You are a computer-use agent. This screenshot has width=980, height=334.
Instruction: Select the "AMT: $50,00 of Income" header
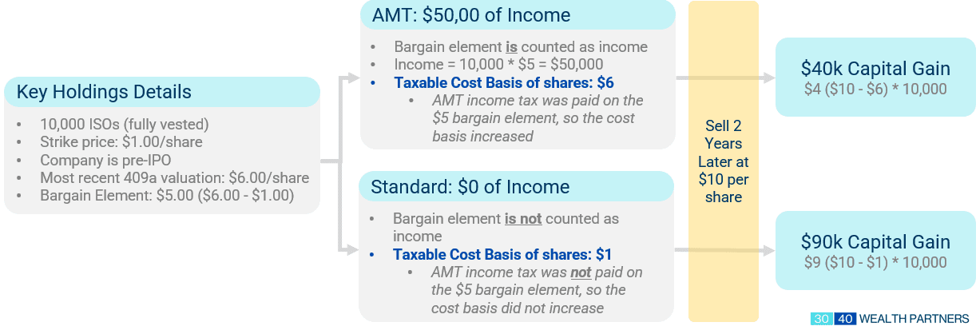pyautogui.click(x=471, y=15)
